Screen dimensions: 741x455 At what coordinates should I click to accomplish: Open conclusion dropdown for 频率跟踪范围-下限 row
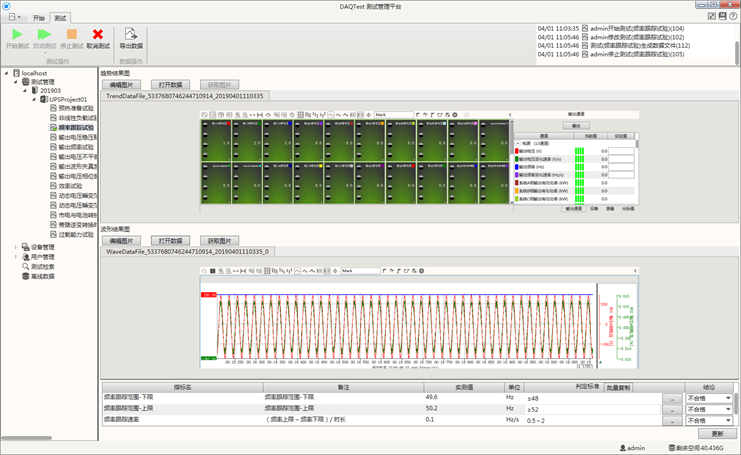point(727,398)
